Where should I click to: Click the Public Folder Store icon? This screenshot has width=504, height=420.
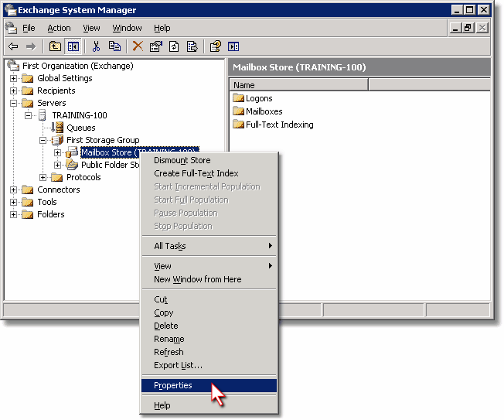[x=72, y=165]
